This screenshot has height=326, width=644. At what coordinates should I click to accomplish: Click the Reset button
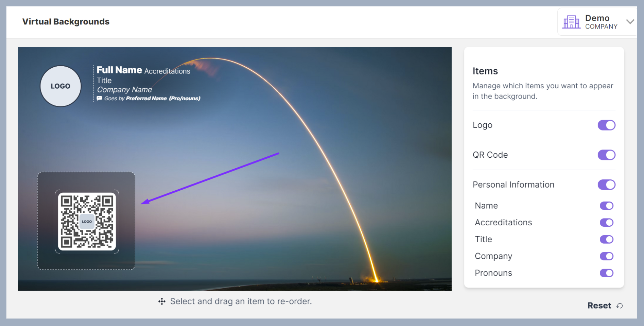(x=605, y=305)
